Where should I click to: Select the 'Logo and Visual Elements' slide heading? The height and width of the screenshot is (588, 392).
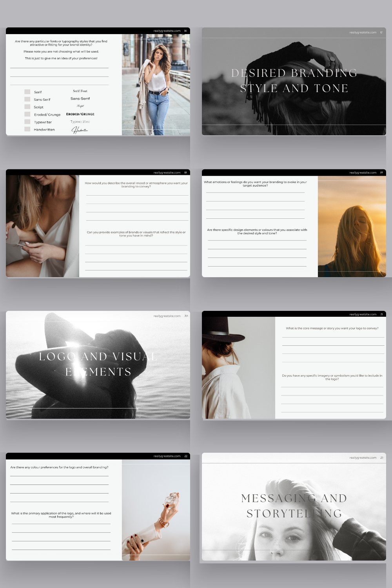[x=98, y=364]
